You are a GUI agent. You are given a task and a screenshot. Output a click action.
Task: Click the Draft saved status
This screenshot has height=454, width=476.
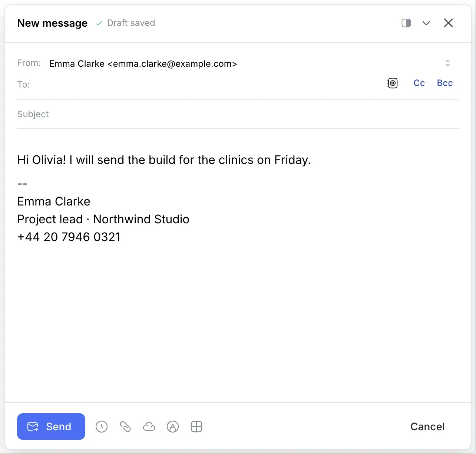(126, 23)
